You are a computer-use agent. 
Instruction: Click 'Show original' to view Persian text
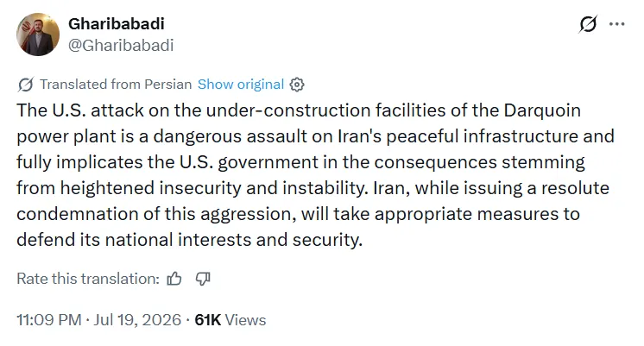(x=241, y=85)
